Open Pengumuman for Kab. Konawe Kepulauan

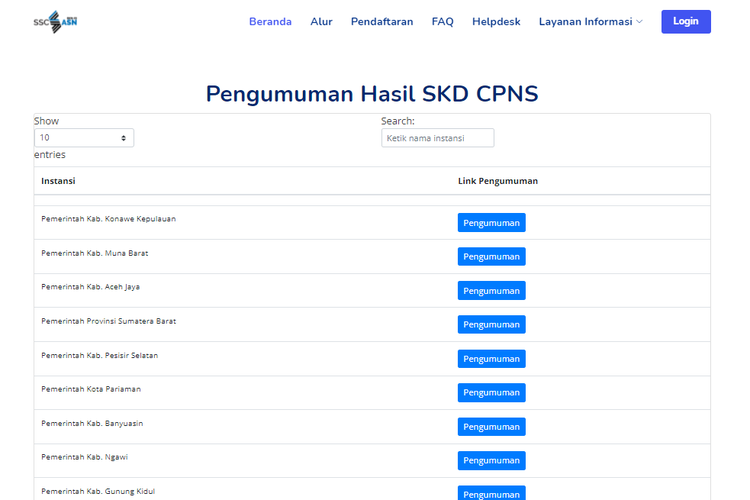(491, 223)
